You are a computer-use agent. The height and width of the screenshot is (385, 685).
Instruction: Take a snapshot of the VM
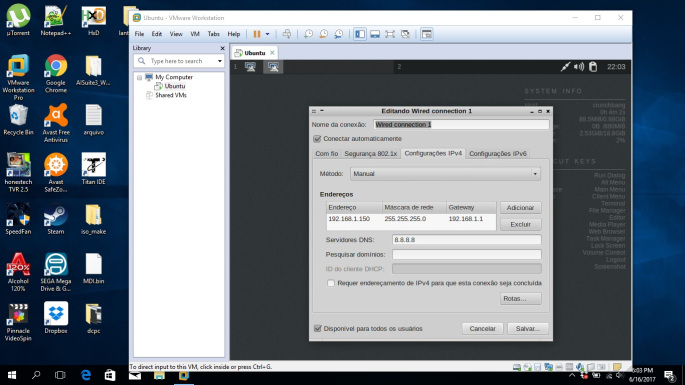click(308, 34)
